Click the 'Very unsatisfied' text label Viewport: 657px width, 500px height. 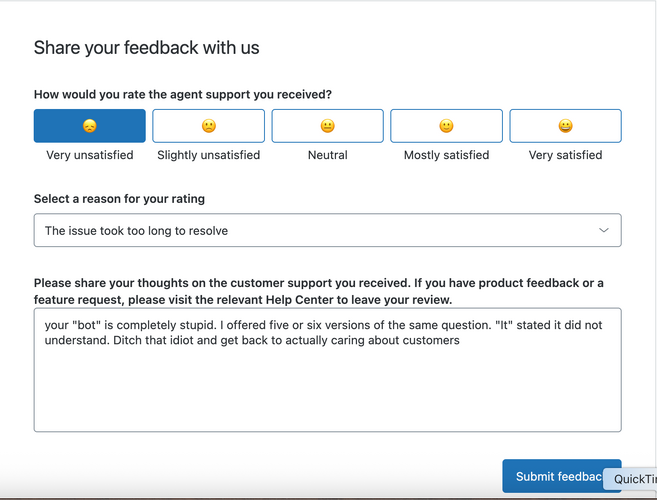point(90,155)
